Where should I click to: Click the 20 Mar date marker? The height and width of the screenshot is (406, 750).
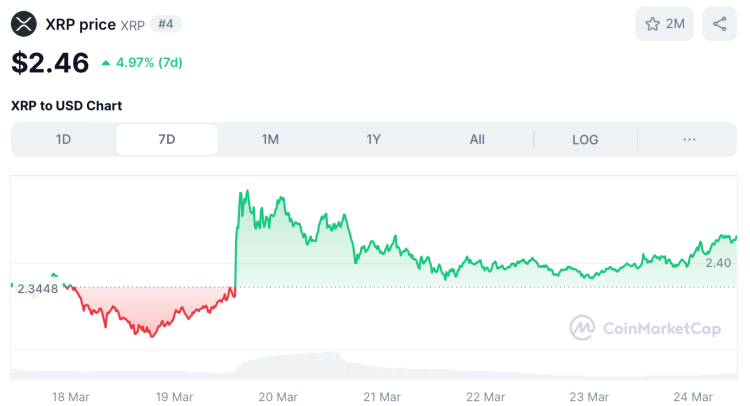[x=278, y=396]
